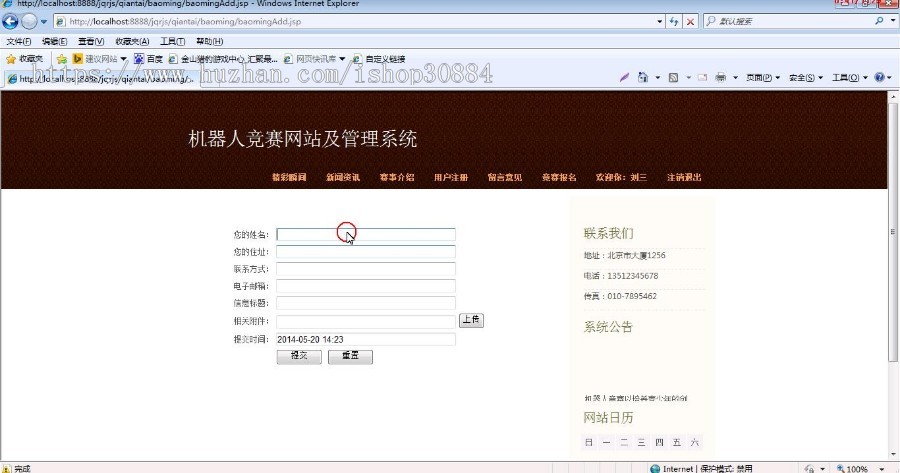The image size is (900, 473).
Task: Open the 赛事介绍 navigation link
Action: [397, 177]
